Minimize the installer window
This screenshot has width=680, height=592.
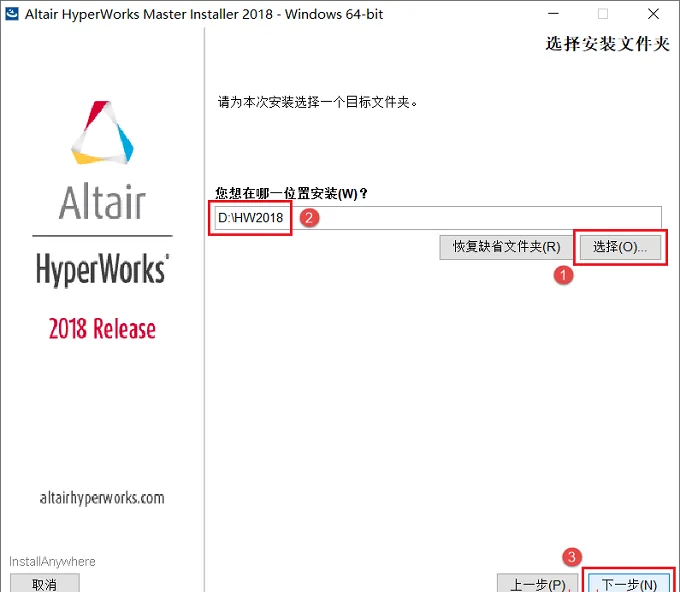tap(553, 14)
